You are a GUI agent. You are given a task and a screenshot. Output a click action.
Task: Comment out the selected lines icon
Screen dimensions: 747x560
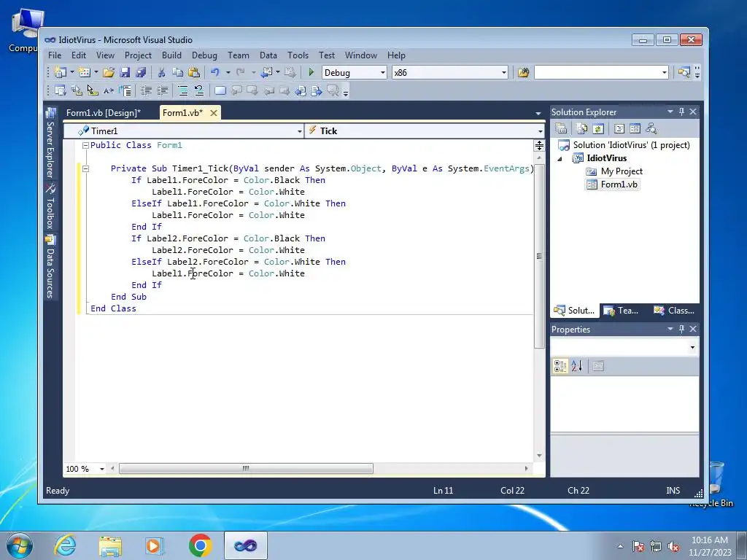click(x=183, y=90)
